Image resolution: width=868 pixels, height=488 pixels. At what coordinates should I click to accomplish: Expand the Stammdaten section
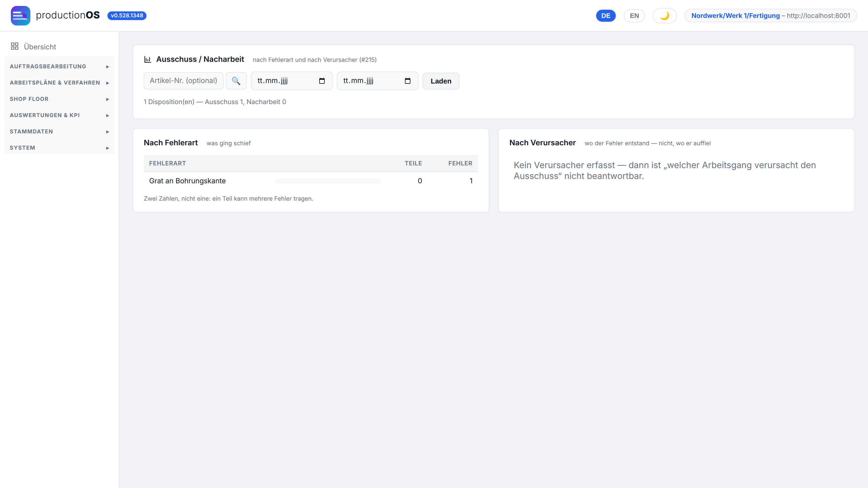point(59,131)
